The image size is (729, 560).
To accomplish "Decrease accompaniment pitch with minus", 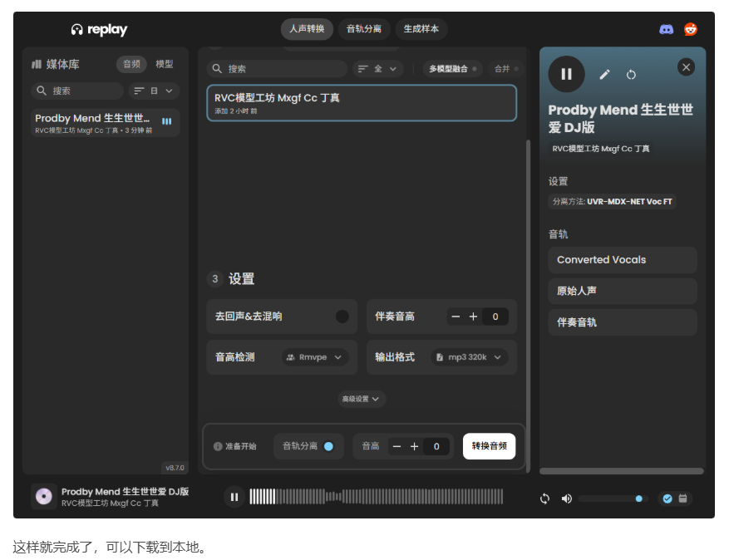I will point(456,317).
